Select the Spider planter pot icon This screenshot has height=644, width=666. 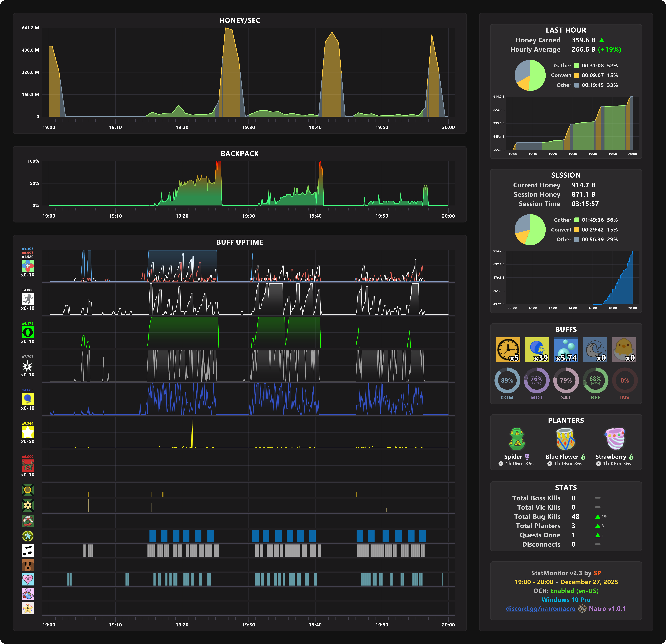[517, 439]
